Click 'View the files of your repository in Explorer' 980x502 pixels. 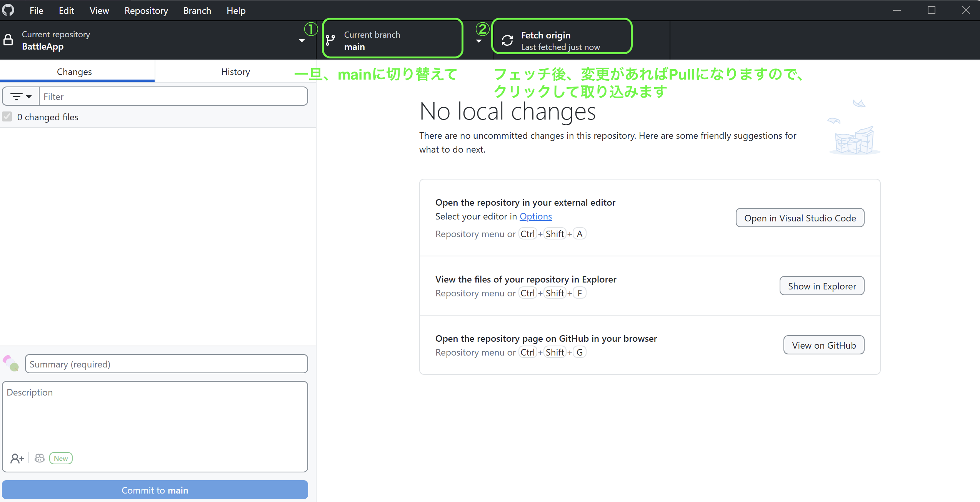[x=526, y=279]
